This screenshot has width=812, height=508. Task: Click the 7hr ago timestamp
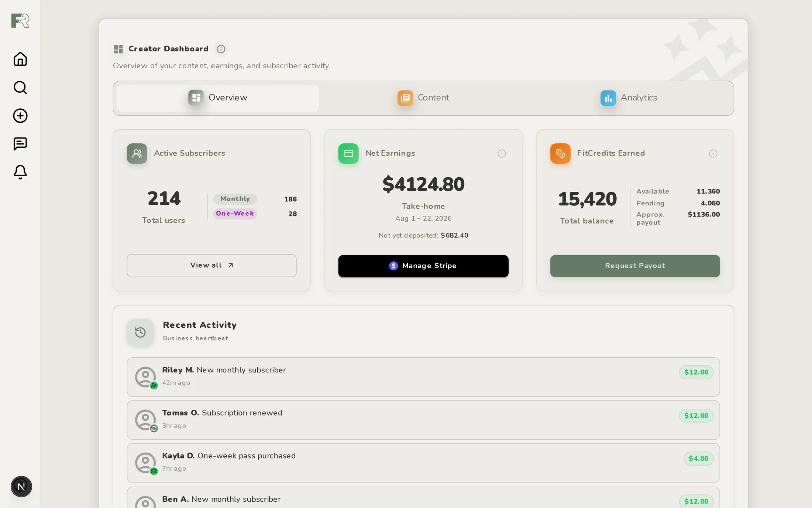pyautogui.click(x=174, y=468)
